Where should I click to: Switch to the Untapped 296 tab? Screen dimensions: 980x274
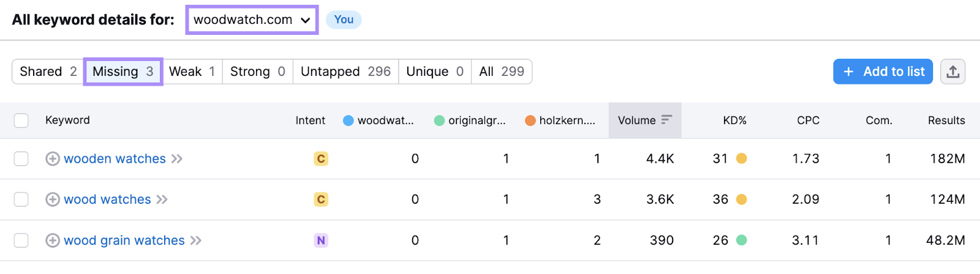[345, 72]
